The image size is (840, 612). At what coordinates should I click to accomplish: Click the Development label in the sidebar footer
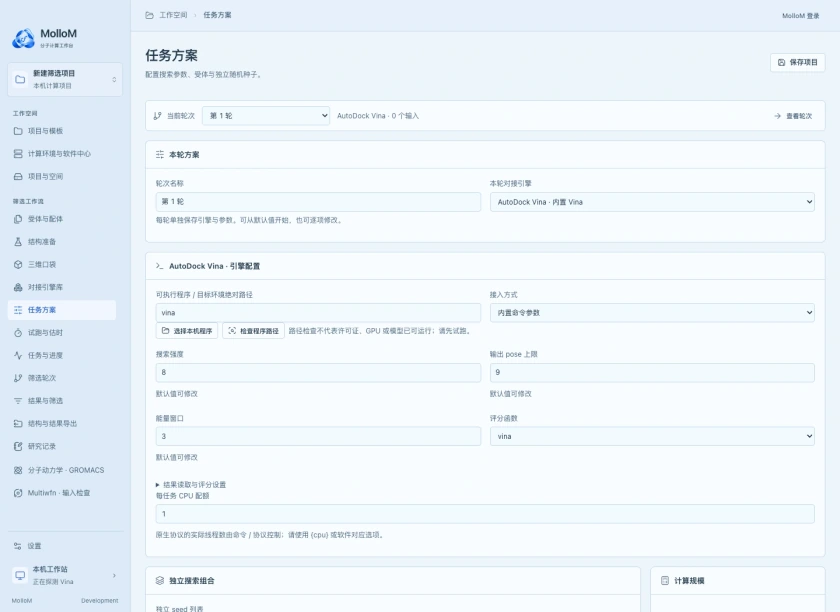tap(100, 601)
